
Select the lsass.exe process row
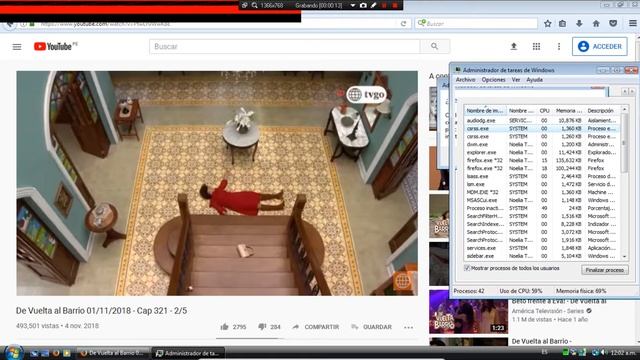pos(542,176)
